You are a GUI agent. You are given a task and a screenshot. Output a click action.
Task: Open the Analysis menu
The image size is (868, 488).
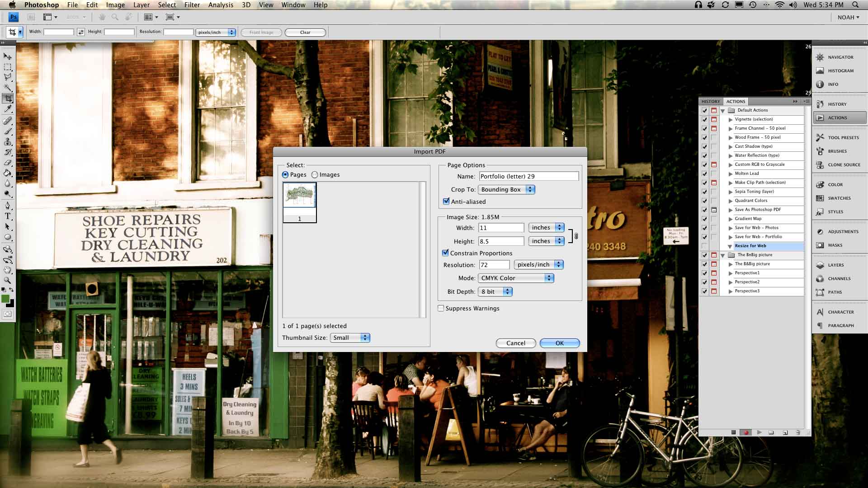[221, 5]
